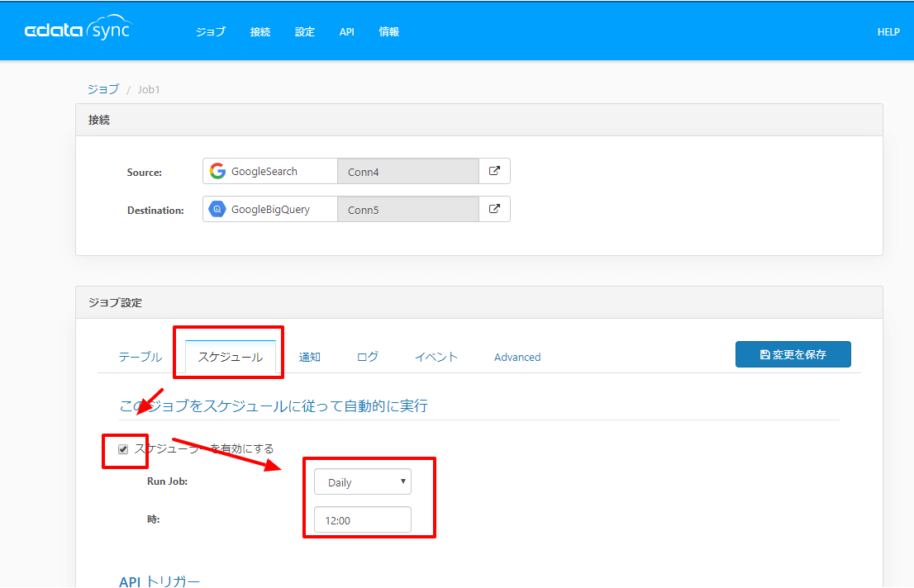914x588 pixels.
Task: Click the Run Job: label
Action: 167,481
